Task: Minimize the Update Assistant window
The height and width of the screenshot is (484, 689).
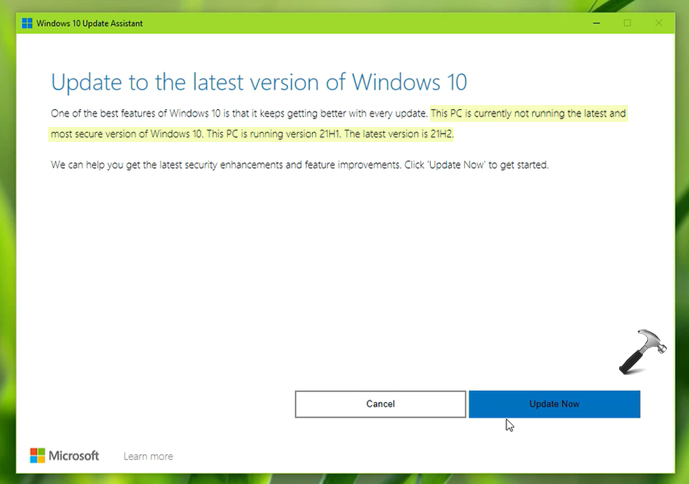Action: [596, 23]
